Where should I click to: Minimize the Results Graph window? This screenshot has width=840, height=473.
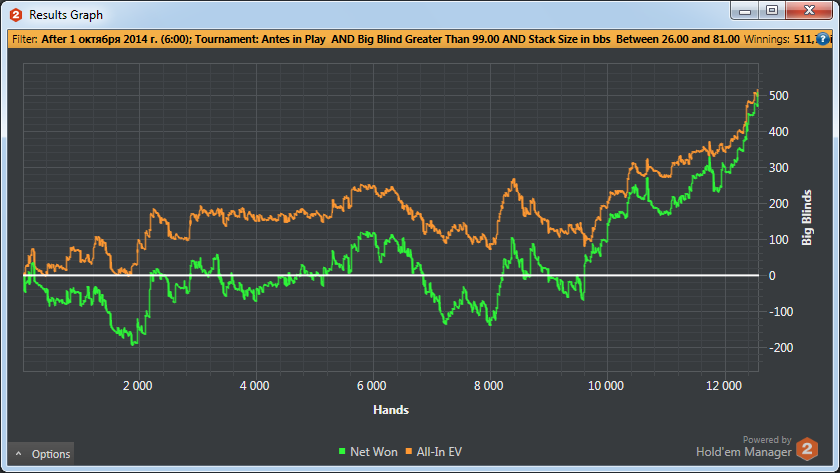[x=745, y=11]
